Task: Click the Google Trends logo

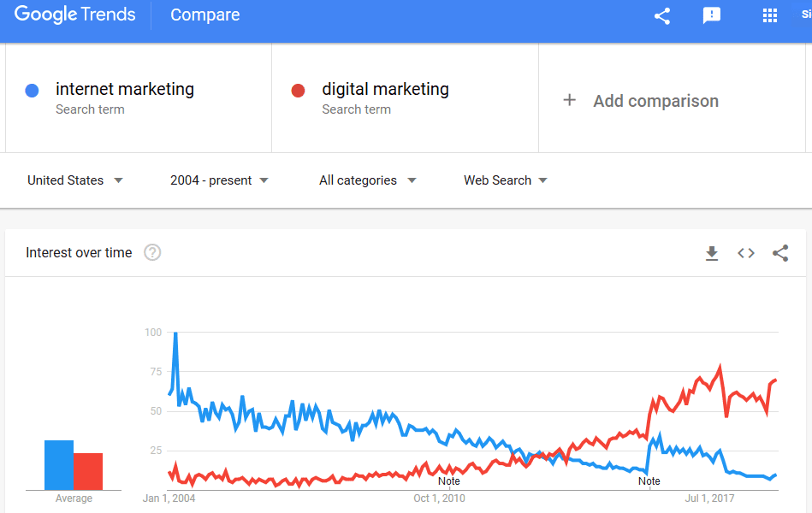Action: [x=75, y=15]
